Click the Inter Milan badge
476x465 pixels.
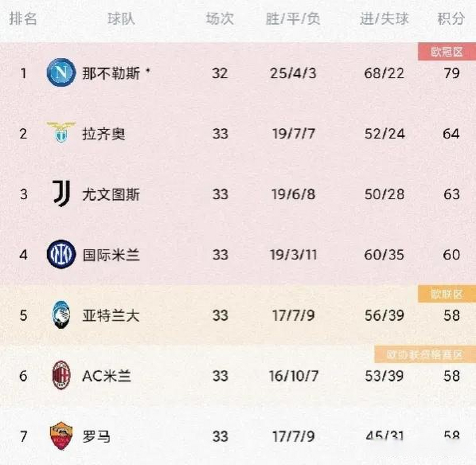(61, 254)
